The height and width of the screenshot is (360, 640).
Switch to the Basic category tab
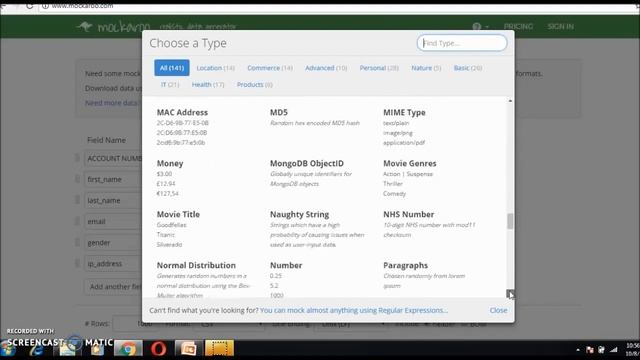click(x=468, y=68)
